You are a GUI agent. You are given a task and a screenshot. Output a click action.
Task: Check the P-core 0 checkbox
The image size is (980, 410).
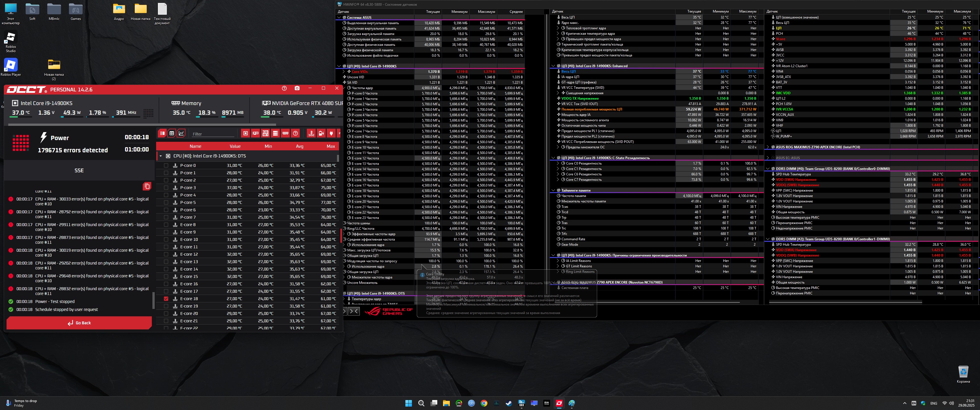pos(166,165)
